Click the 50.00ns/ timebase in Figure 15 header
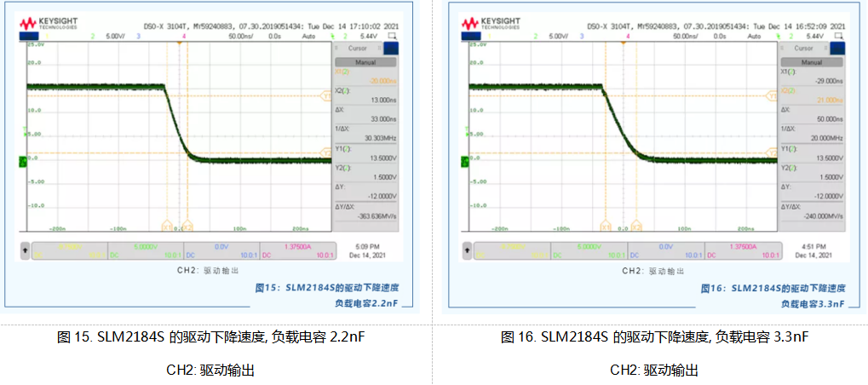Screen dimensions: 868x385 pyautogui.click(x=240, y=36)
